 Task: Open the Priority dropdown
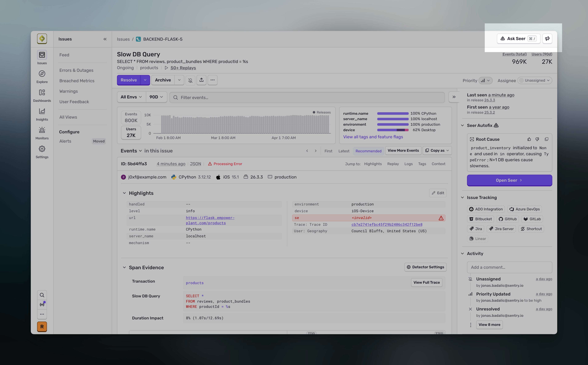point(486,80)
